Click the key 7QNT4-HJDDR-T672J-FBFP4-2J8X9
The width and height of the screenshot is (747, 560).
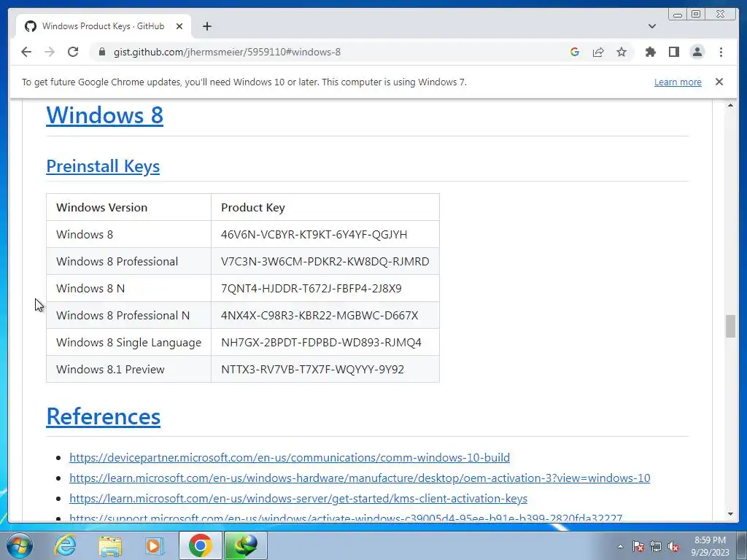pos(311,289)
